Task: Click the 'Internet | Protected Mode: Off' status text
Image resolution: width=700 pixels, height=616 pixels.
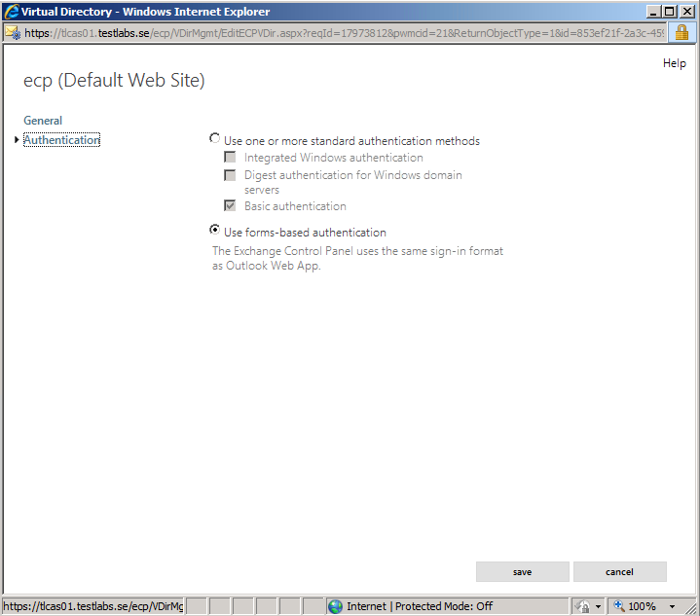Action: tap(420, 606)
